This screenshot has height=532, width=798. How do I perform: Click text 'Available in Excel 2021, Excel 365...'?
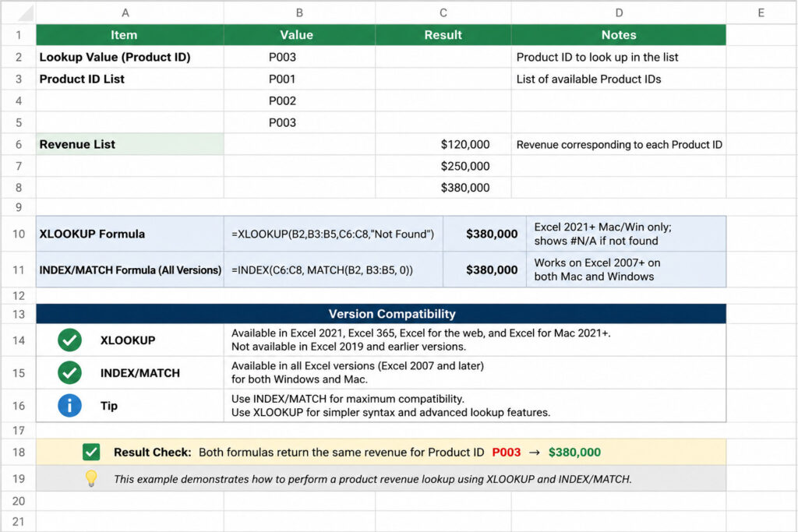(420, 340)
